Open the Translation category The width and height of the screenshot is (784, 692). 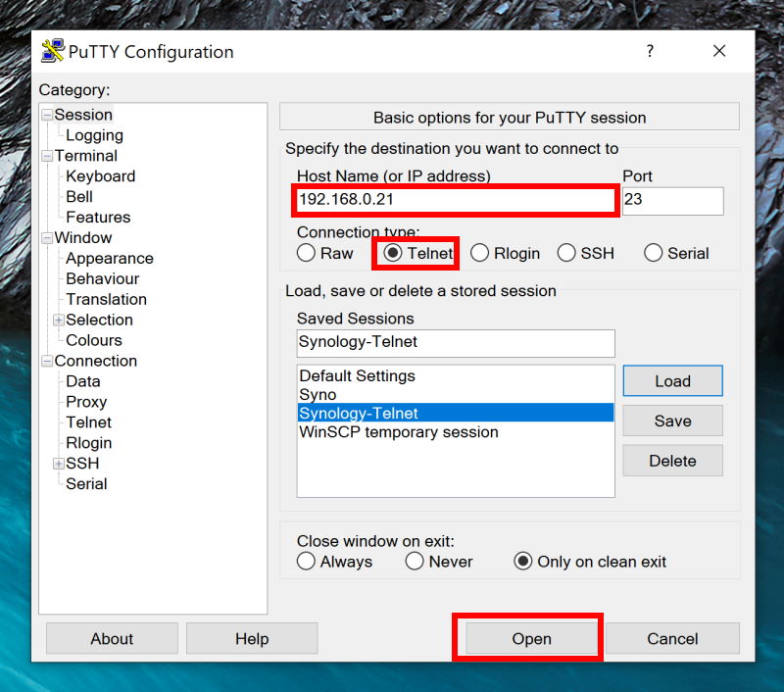point(107,299)
